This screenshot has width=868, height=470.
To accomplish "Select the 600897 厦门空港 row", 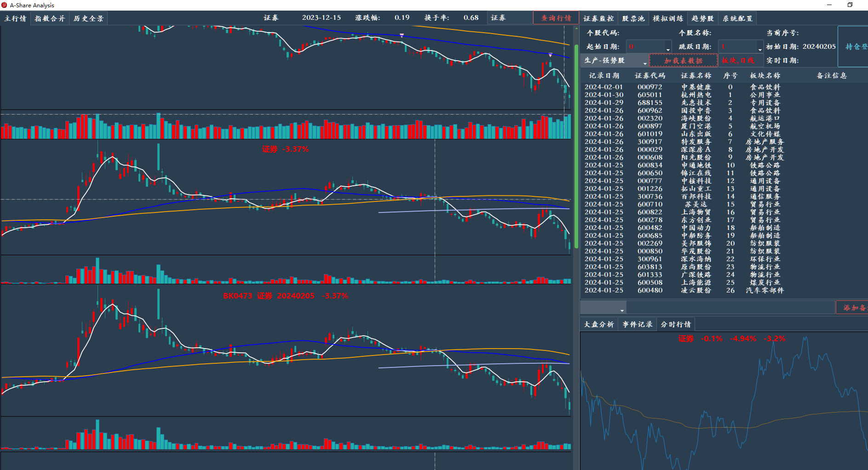I will pos(724,126).
